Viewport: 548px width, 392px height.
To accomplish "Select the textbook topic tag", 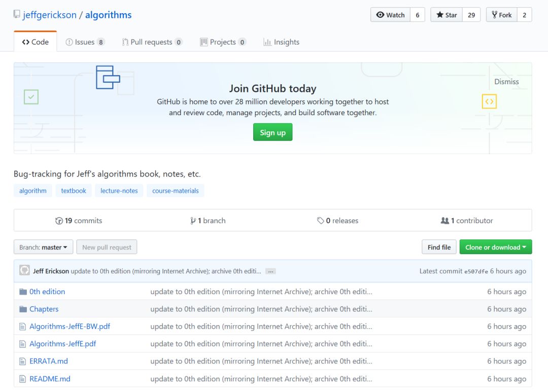I will click(74, 190).
